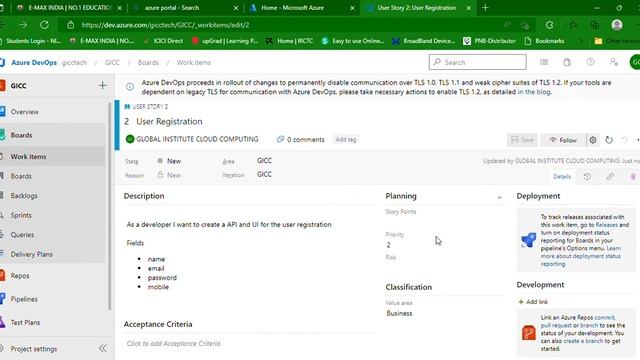Viewport: 640px width, 360px height.
Task: Open Sprints in the sidebar
Action: (x=21, y=215)
